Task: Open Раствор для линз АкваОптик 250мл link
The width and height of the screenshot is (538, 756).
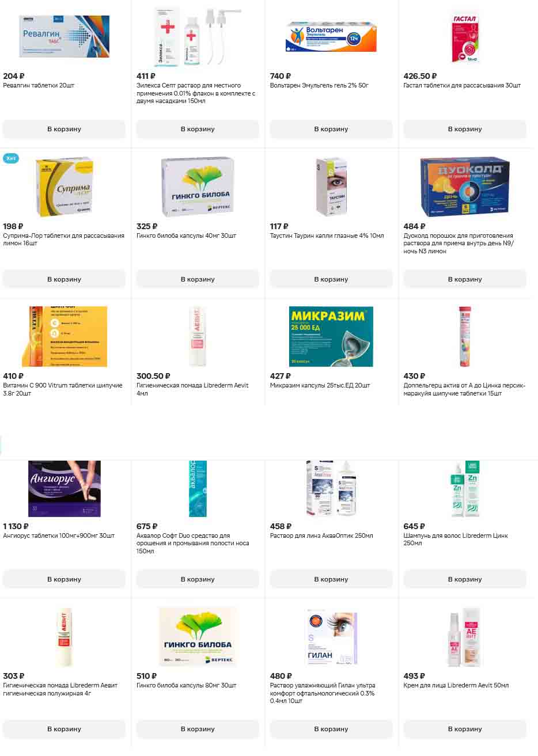Action: (321, 535)
